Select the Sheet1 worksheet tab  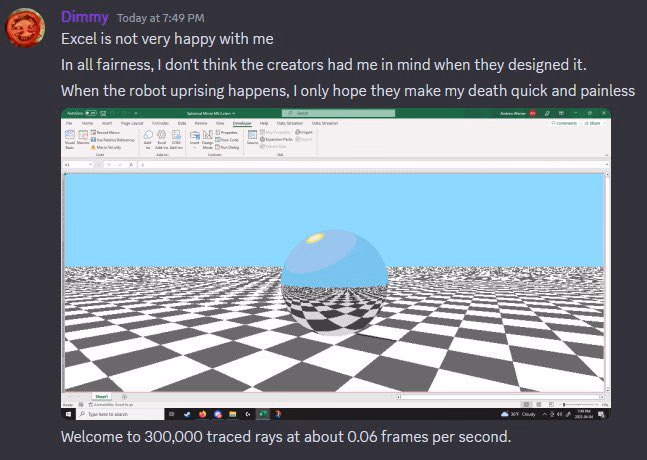[102, 396]
